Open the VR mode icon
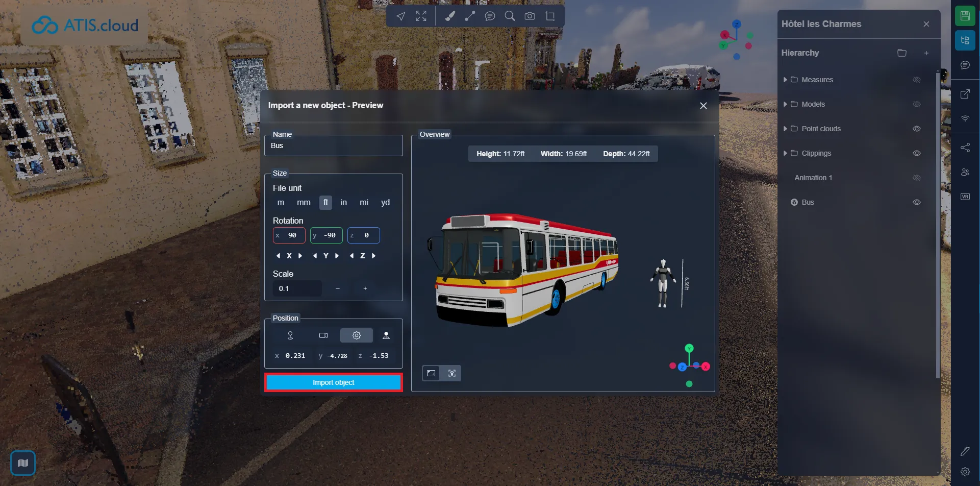 point(965,197)
